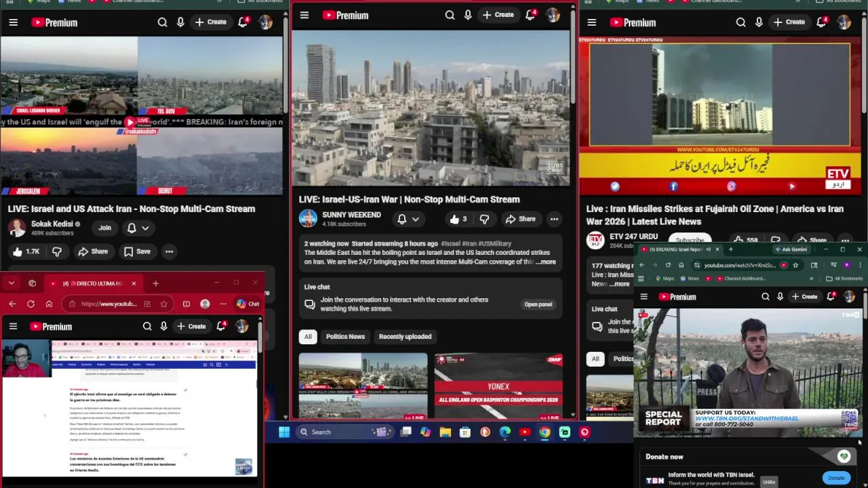Select the All chip in ETV 247 URDU window
The height and width of the screenshot is (488, 868).
(x=595, y=359)
